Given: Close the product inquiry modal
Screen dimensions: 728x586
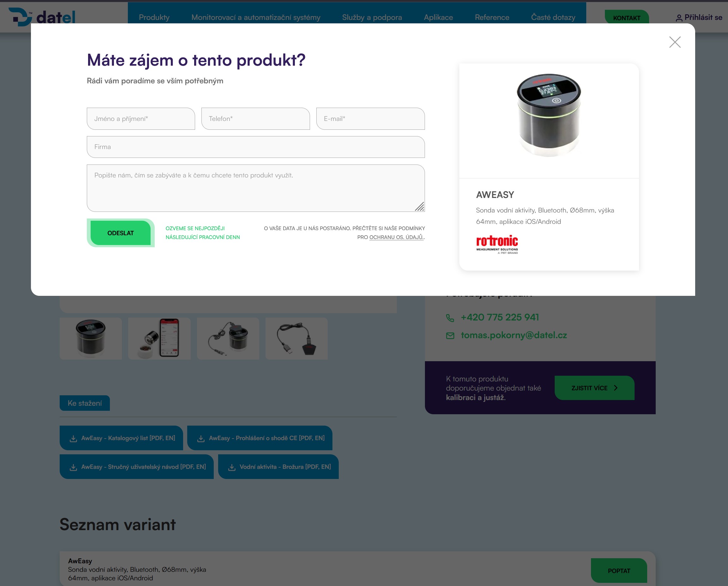Looking at the screenshot, I should point(675,42).
